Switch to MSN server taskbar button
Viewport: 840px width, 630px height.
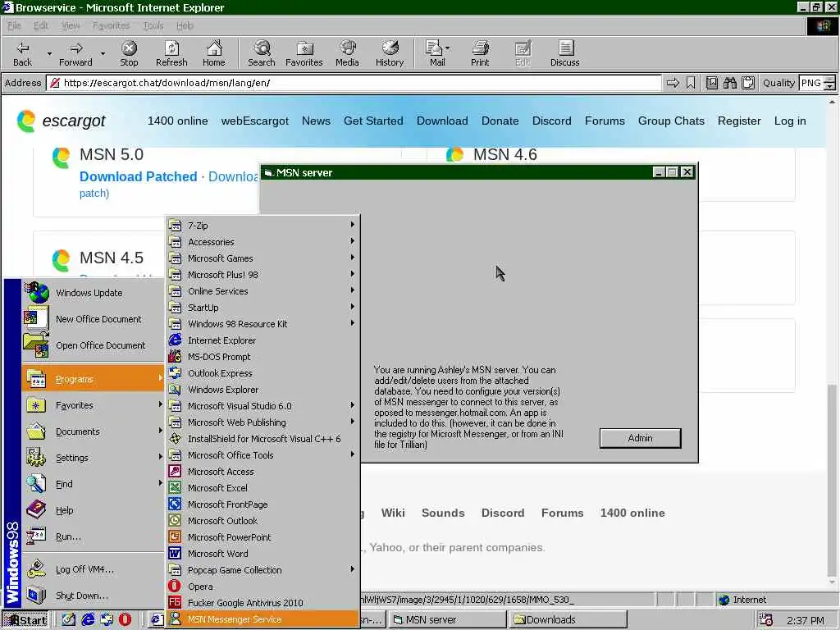coord(447,620)
